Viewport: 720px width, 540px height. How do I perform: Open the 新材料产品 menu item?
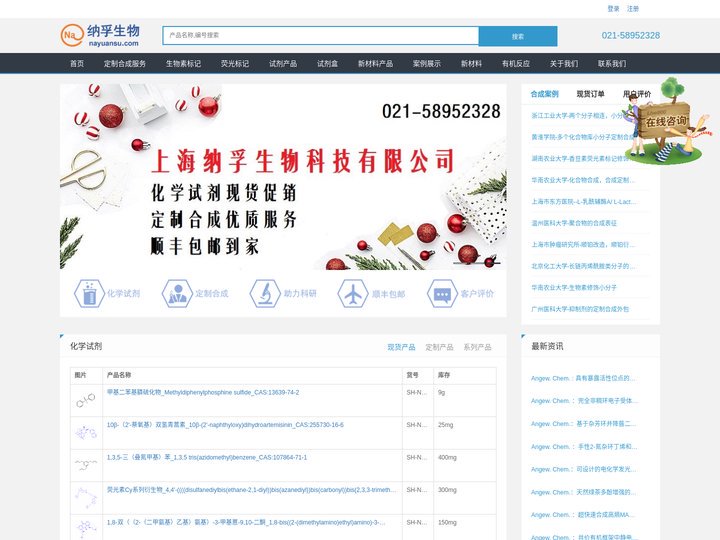point(375,64)
